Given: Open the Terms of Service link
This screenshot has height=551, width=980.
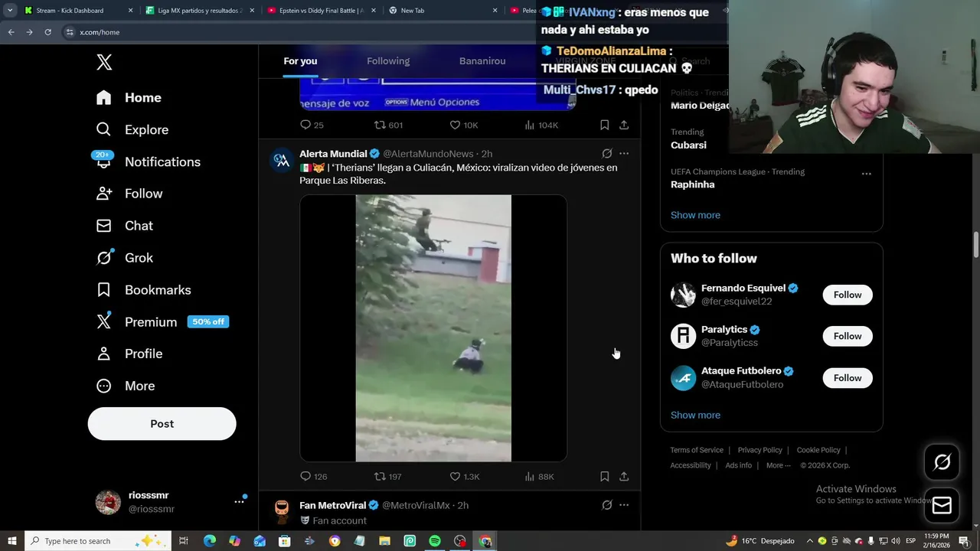Looking at the screenshot, I should tap(697, 450).
